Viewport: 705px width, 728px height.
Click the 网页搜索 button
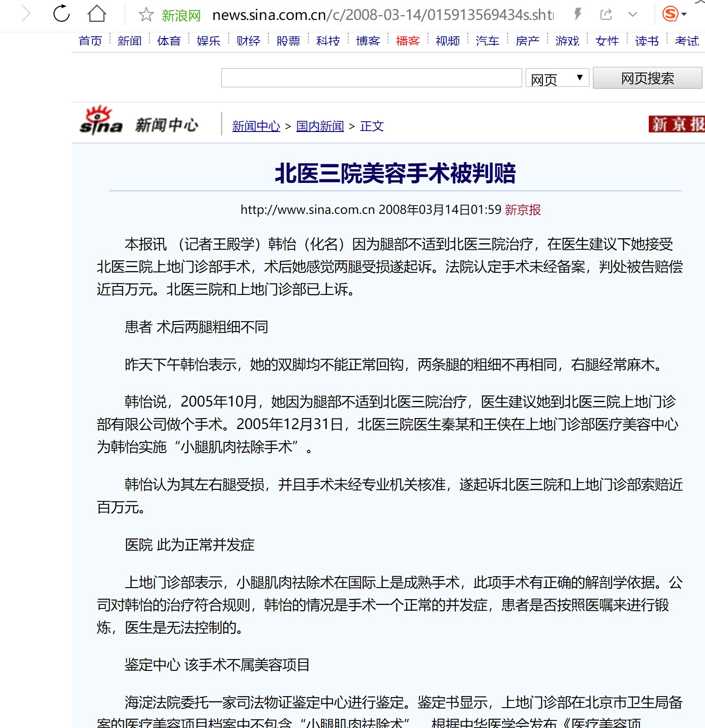click(x=647, y=78)
